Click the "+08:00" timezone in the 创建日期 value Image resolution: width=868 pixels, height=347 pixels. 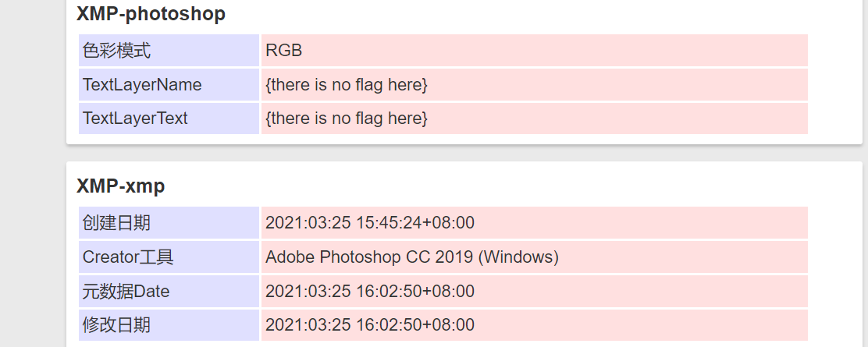coord(448,222)
